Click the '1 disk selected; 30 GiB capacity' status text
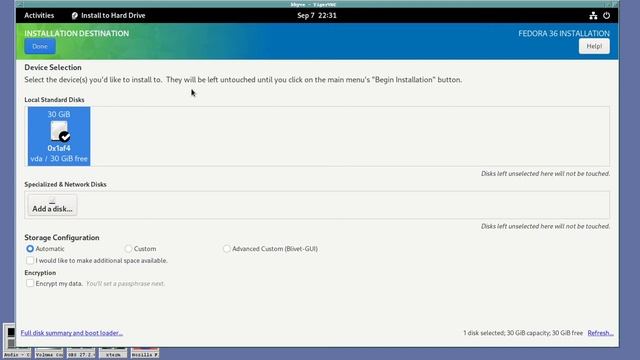This screenshot has width=640, height=360. (523, 333)
